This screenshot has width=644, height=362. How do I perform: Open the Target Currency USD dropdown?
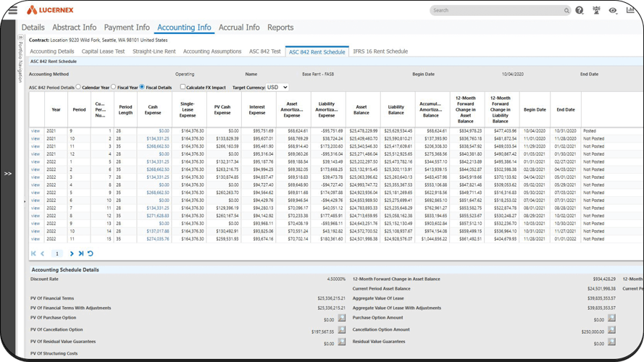(277, 88)
